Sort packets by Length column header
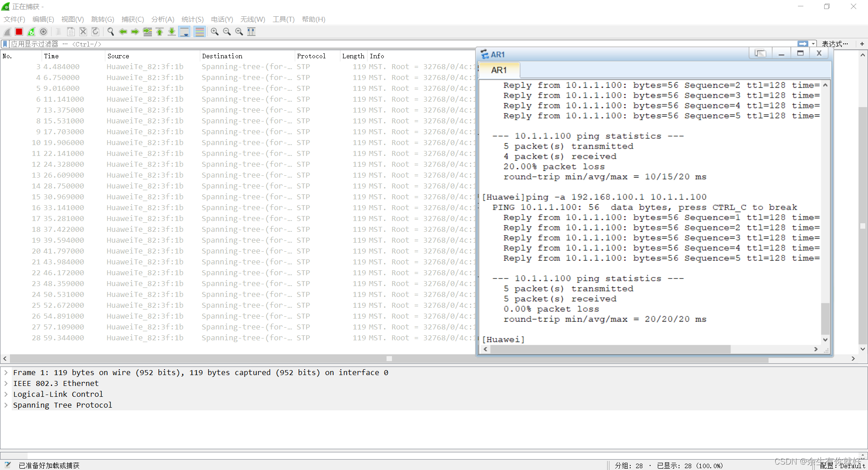The height and width of the screenshot is (470, 868). click(x=353, y=56)
